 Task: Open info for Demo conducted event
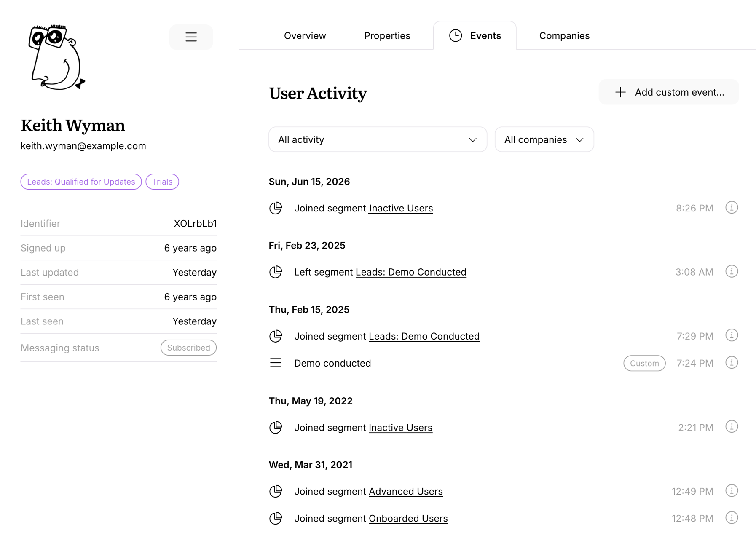click(732, 363)
